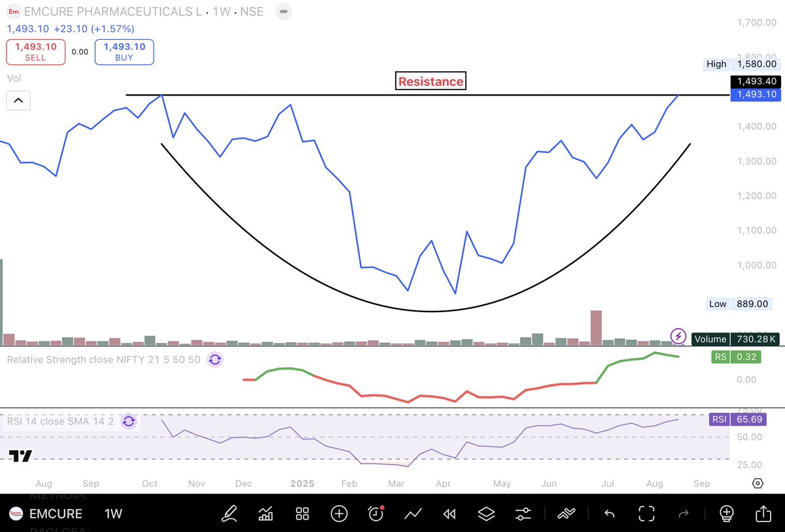Click the Volume 730.28K label
The height and width of the screenshot is (532, 785).
(x=734, y=338)
